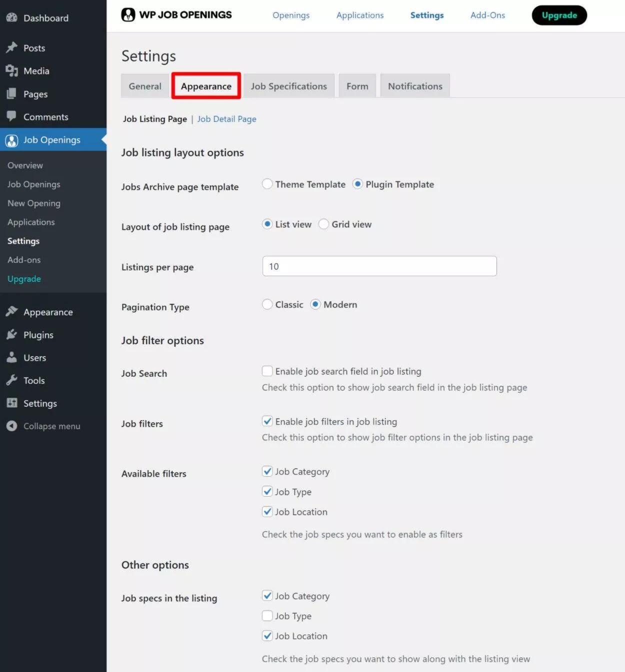Viewport: 625px width, 672px height.
Task: Enable job search field checkbox
Action: pos(267,371)
